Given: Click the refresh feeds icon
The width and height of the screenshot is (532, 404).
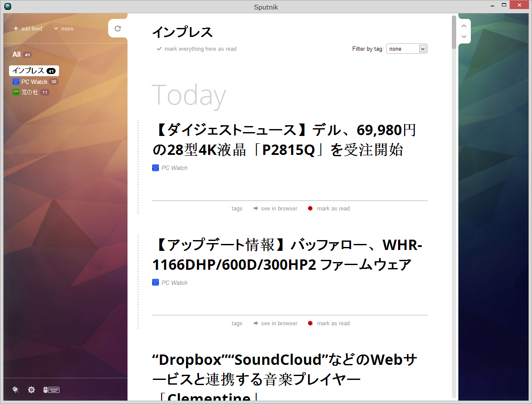Looking at the screenshot, I should coord(118,28).
